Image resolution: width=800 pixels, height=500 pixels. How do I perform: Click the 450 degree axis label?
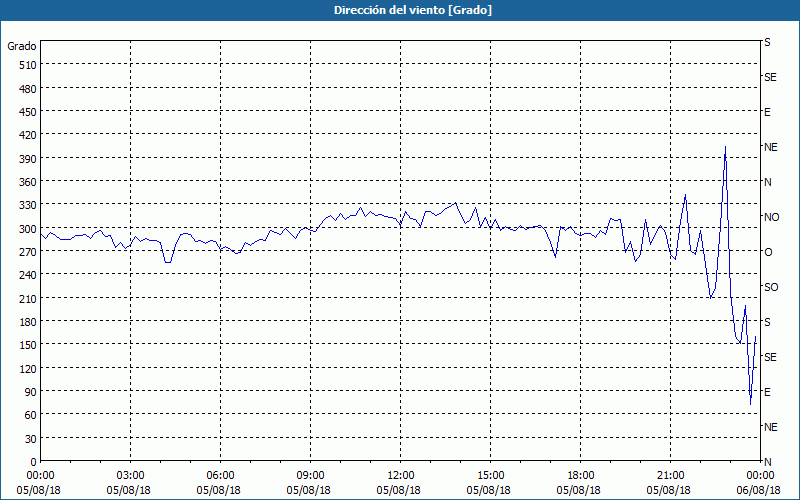pyautogui.click(x=28, y=112)
